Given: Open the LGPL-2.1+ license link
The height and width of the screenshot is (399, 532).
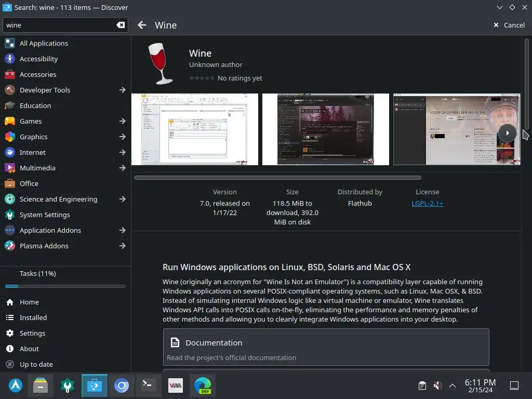Looking at the screenshot, I should [x=427, y=203].
